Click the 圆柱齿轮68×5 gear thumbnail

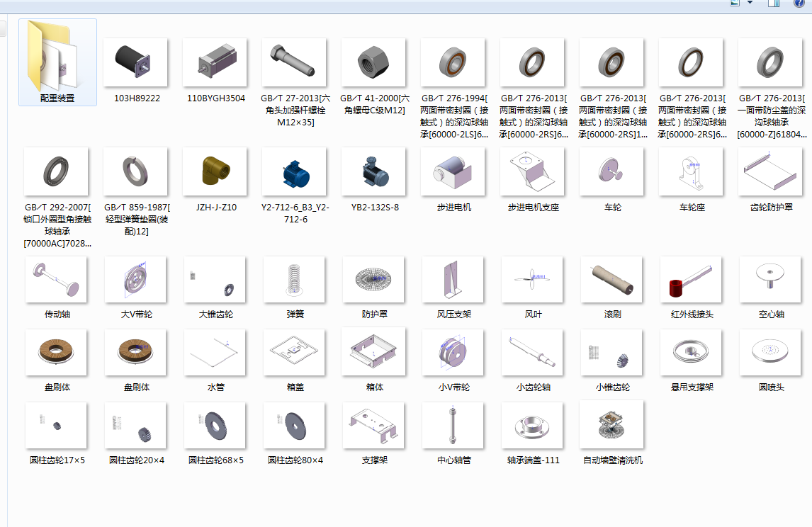click(x=215, y=426)
